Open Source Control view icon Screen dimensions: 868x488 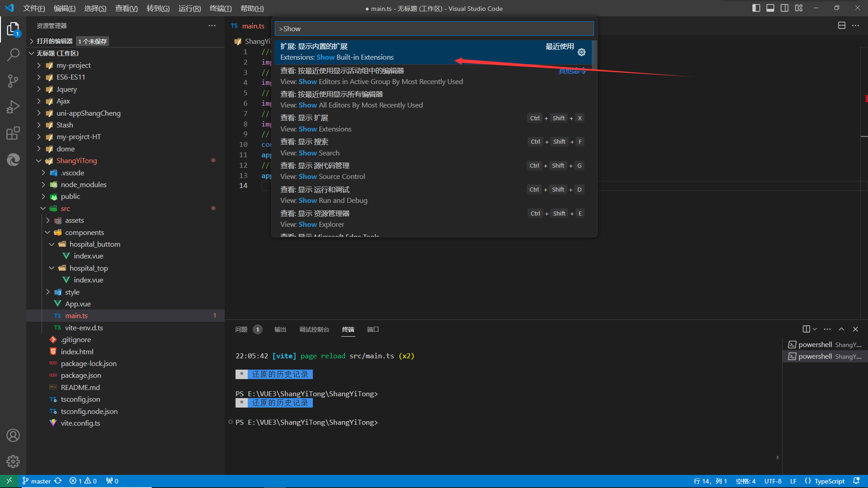point(13,81)
